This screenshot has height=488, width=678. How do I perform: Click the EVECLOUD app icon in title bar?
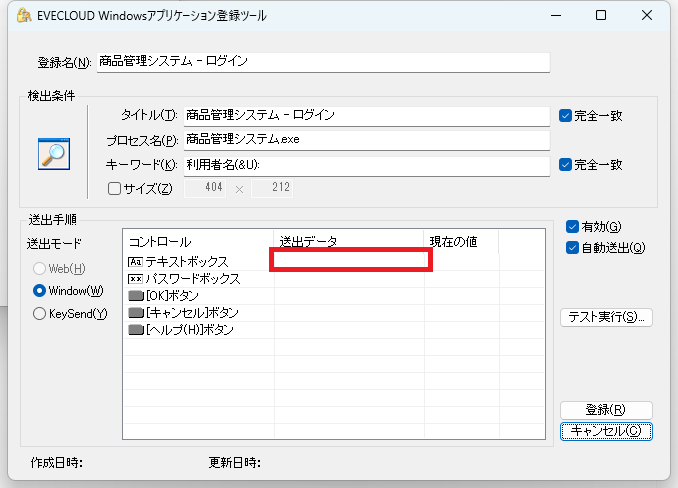[x=17, y=16]
